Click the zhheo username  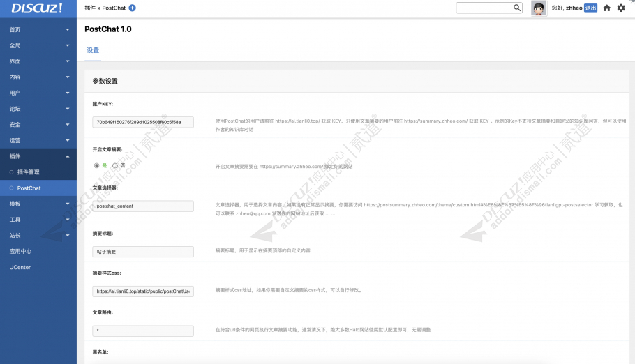click(x=574, y=8)
